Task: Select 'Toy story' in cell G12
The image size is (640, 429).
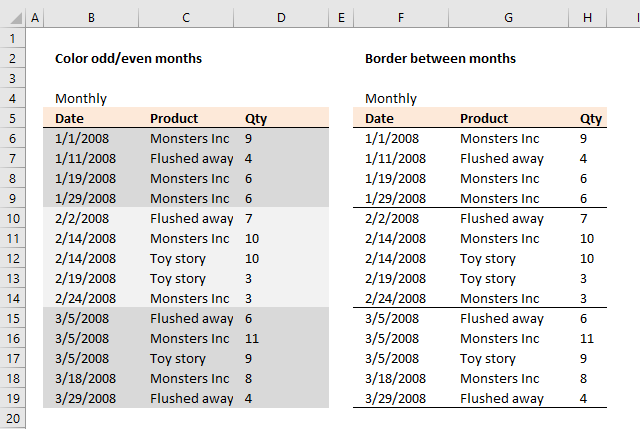Action: (488, 258)
